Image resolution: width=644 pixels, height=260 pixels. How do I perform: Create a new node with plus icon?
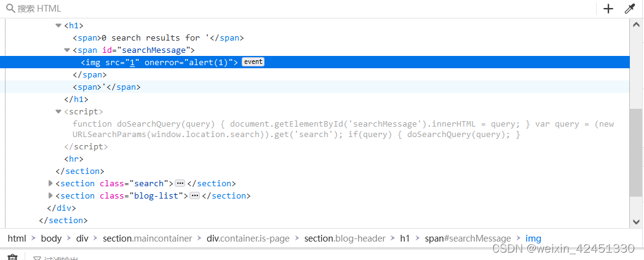click(608, 9)
